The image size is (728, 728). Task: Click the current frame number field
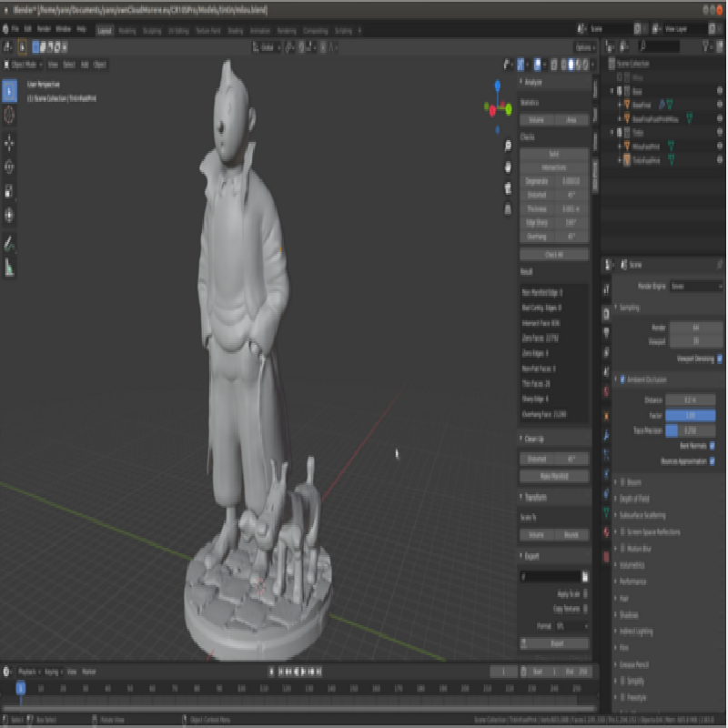(503, 672)
